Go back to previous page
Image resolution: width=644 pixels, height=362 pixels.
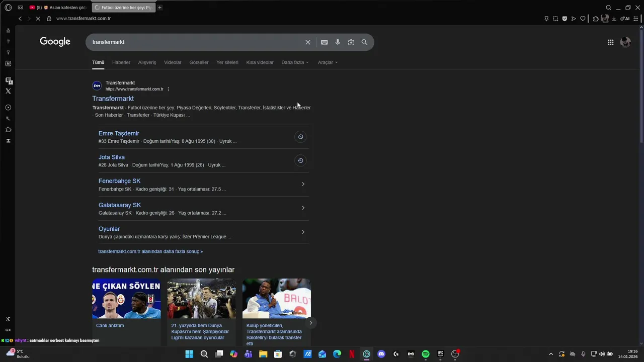point(20,19)
